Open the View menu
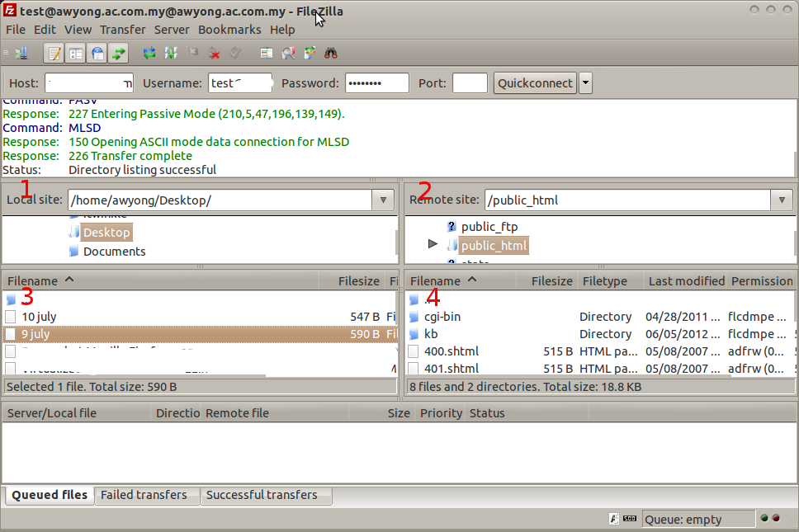Screen dimensions: 799x532 coord(78,30)
